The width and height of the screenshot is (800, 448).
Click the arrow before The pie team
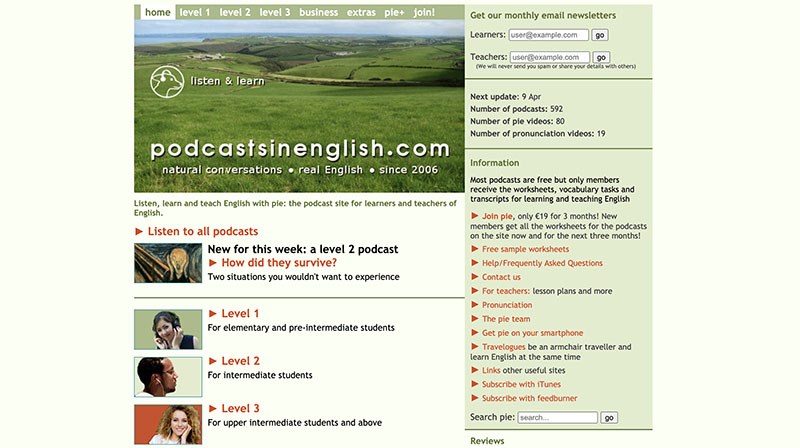click(x=475, y=319)
